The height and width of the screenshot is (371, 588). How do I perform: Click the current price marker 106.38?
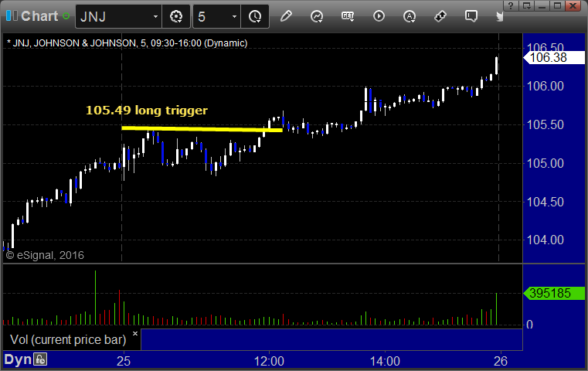point(554,57)
